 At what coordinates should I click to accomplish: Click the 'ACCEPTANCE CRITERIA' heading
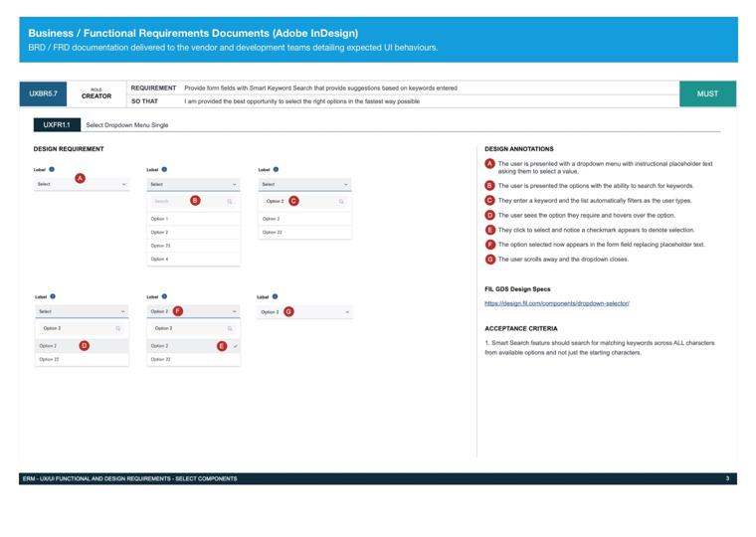[x=520, y=329]
